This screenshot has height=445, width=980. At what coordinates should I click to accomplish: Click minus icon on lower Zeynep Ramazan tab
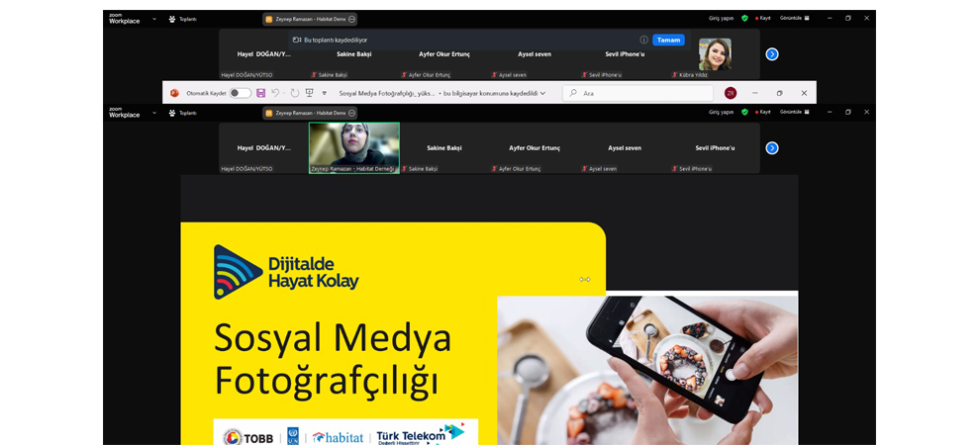pyautogui.click(x=351, y=113)
